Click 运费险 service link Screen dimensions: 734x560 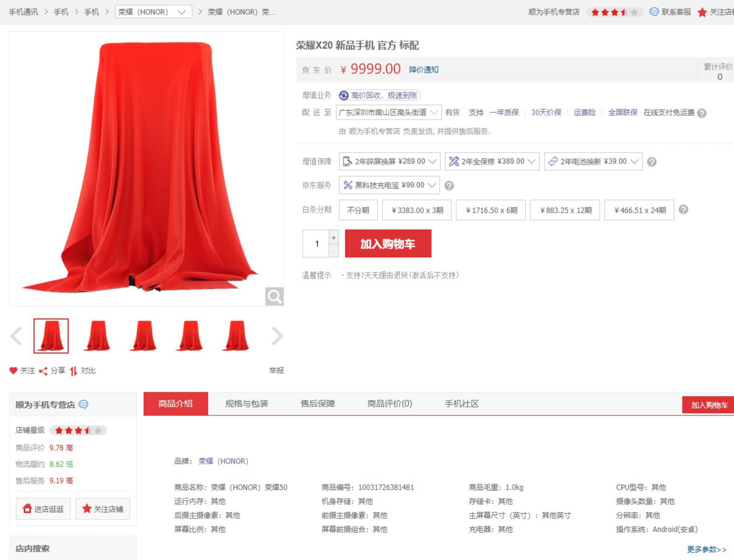pos(585,112)
